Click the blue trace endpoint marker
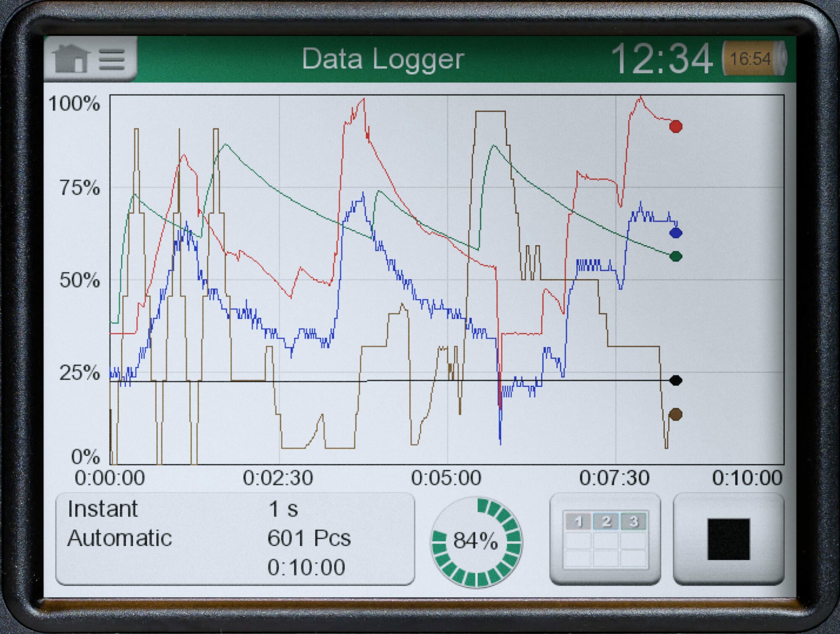Viewport: 840px width, 634px height. (x=676, y=233)
